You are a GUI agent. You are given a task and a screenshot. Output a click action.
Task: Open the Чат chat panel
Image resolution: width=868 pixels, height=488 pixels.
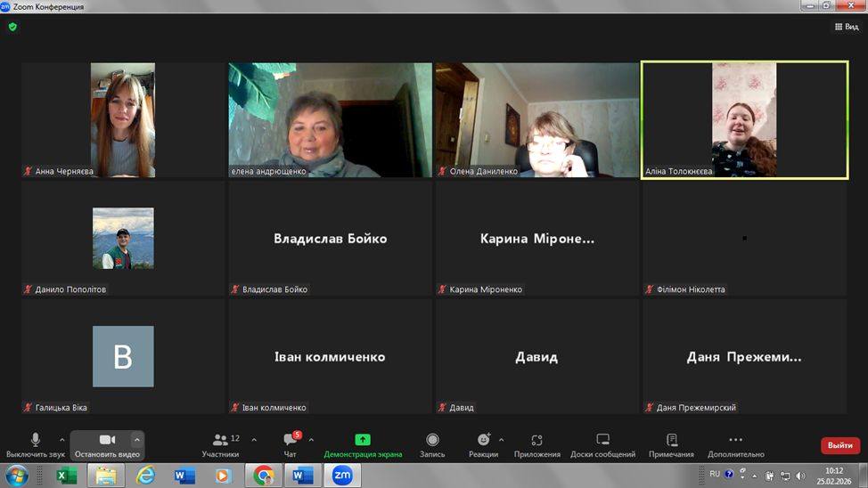pos(290,443)
